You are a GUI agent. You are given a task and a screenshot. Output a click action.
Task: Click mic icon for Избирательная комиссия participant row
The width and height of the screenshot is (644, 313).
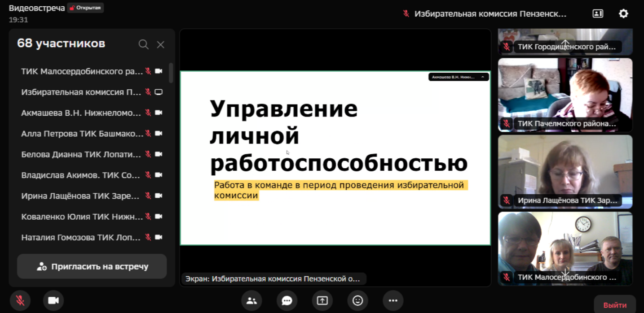coord(148,92)
